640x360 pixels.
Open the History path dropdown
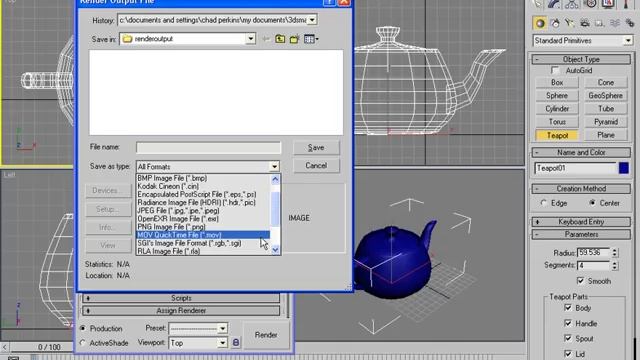312,20
